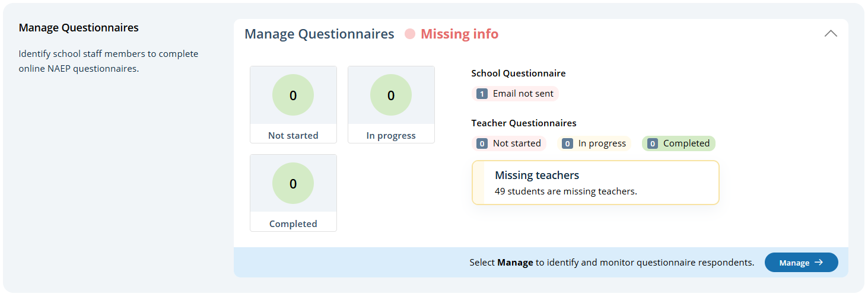Viewport: 868px width, 297px height.
Task: Select the Not started count circle
Action: 293,95
